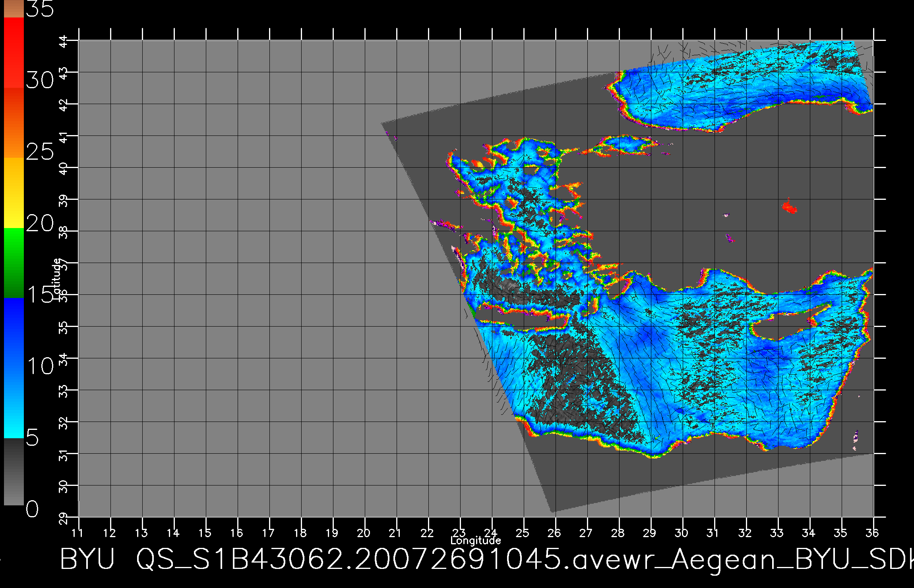This screenshot has height=588, width=914.
Task: Click the colorbar label 20
Action: tap(40, 223)
